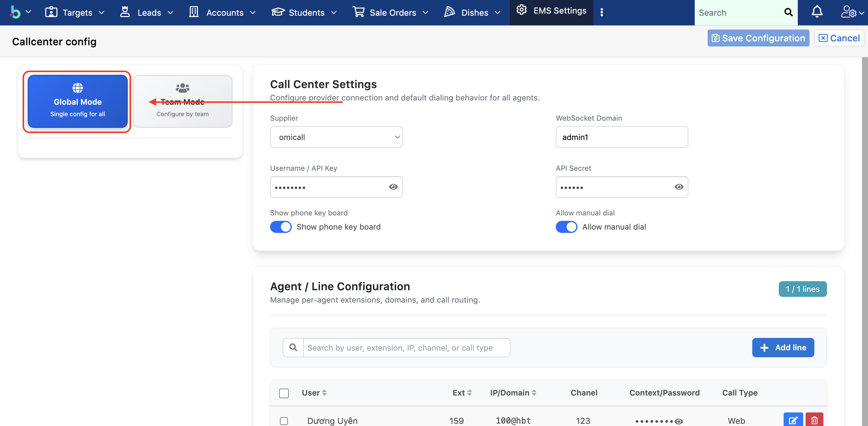Viewport: 868px width, 426px height.
Task: Show API Secret using eye icon
Action: click(x=679, y=187)
